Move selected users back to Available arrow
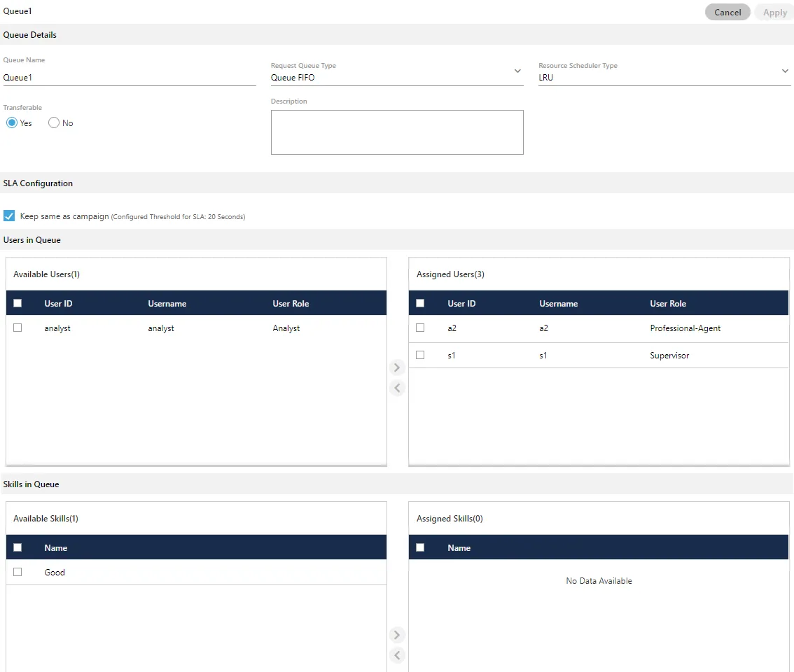The height and width of the screenshot is (672, 794). pos(397,388)
